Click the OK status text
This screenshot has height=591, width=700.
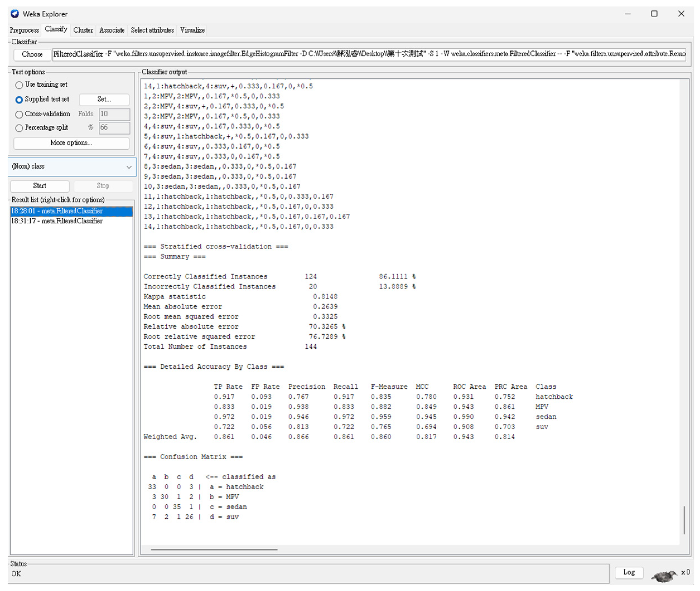(x=16, y=574)
